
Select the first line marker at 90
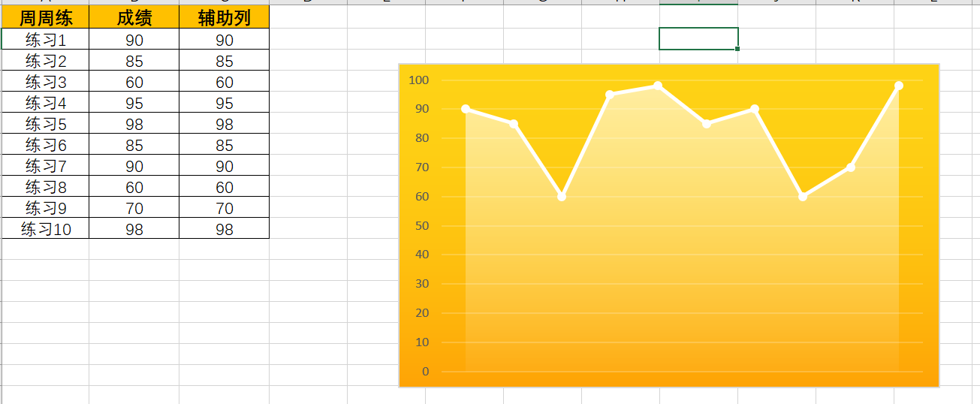(466, 109)
